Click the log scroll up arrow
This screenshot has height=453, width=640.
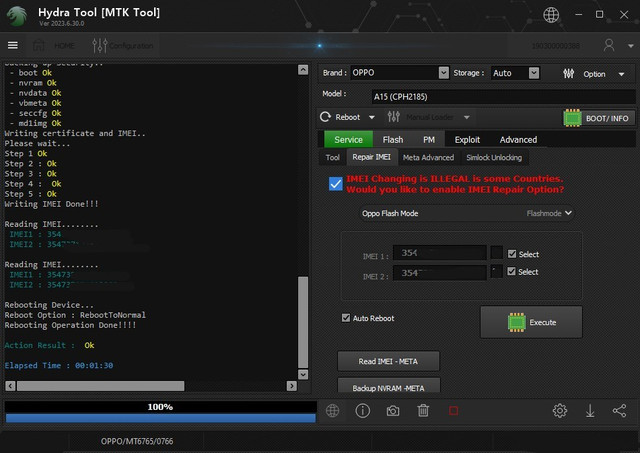pyautogui.click(x=303, y=70)
